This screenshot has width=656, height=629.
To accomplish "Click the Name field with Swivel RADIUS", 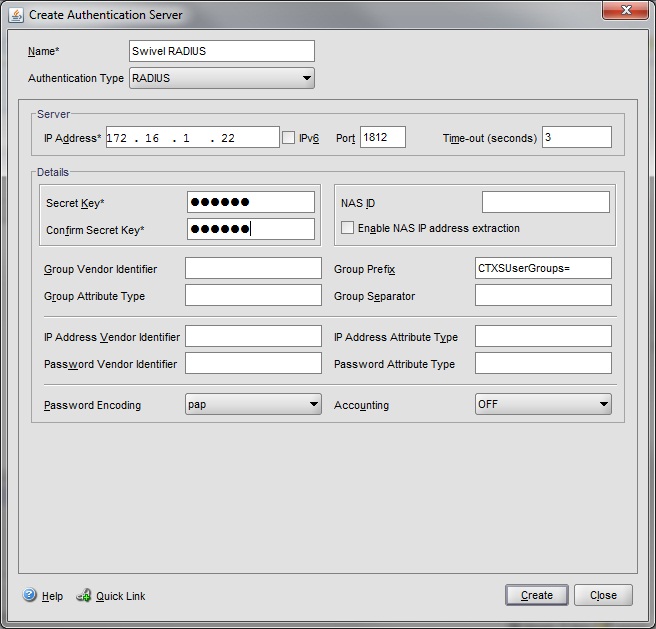I will [x=222, y=51].
